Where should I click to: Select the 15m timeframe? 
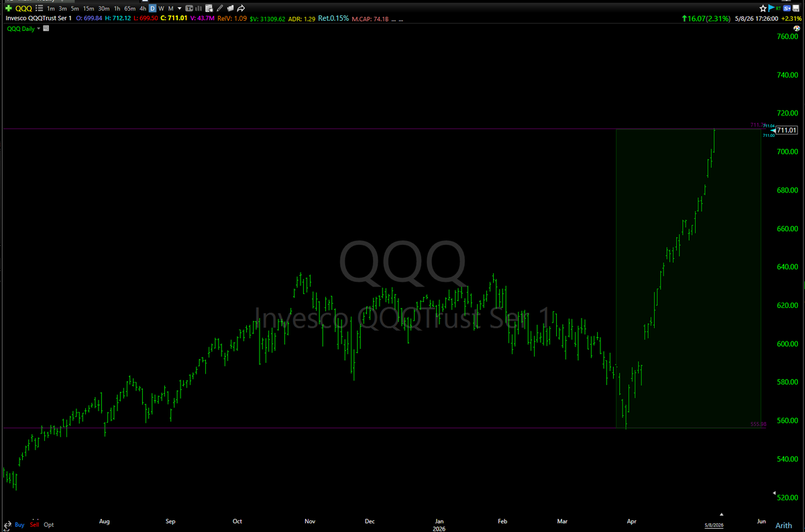pos(89,9)
